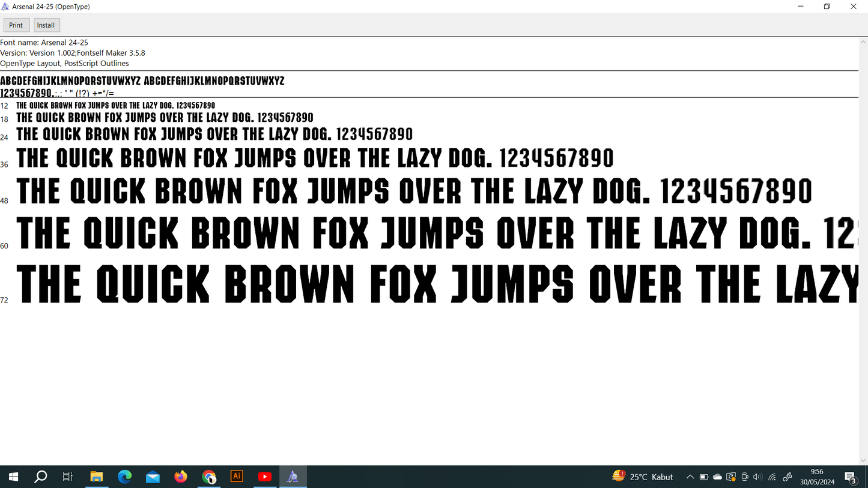Open Adobe Illustrator from the taskbar
868x488 pixels.
point(237,477)
